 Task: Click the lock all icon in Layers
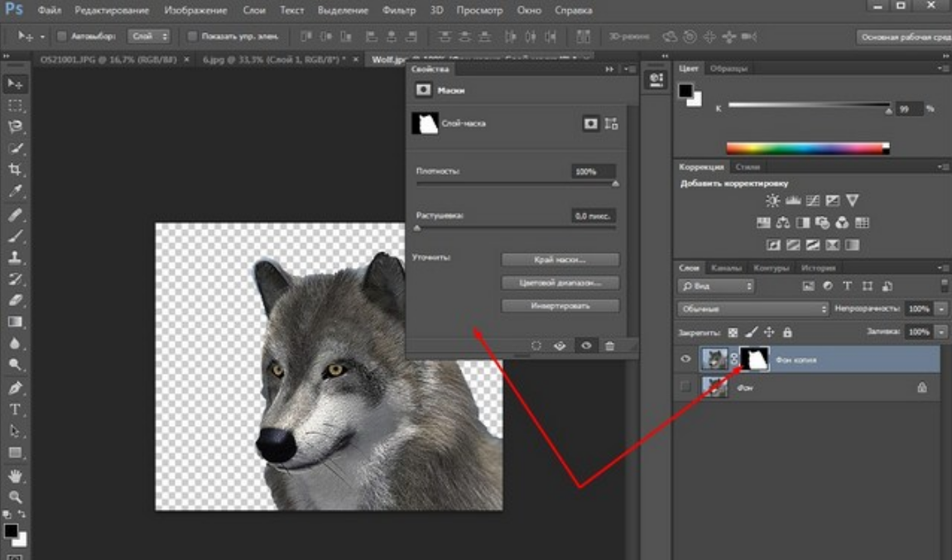coord(787,332)
